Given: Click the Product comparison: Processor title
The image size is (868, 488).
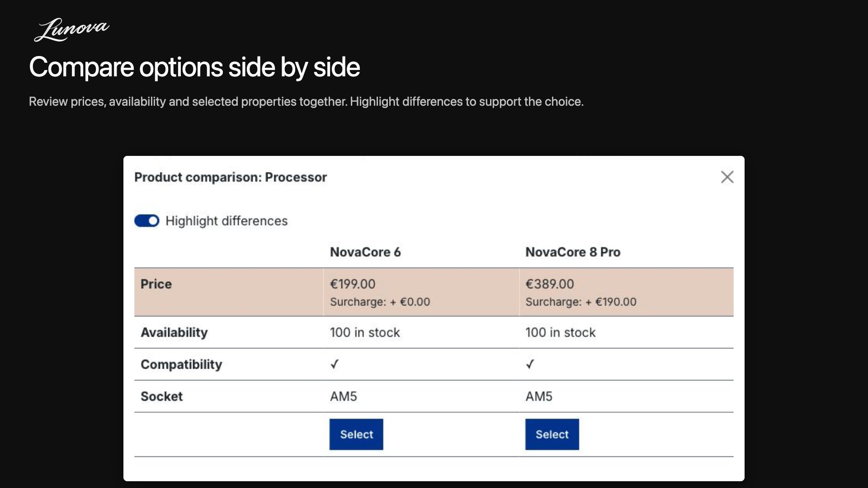Looking at the screenshot, I should tap(231, 177).
